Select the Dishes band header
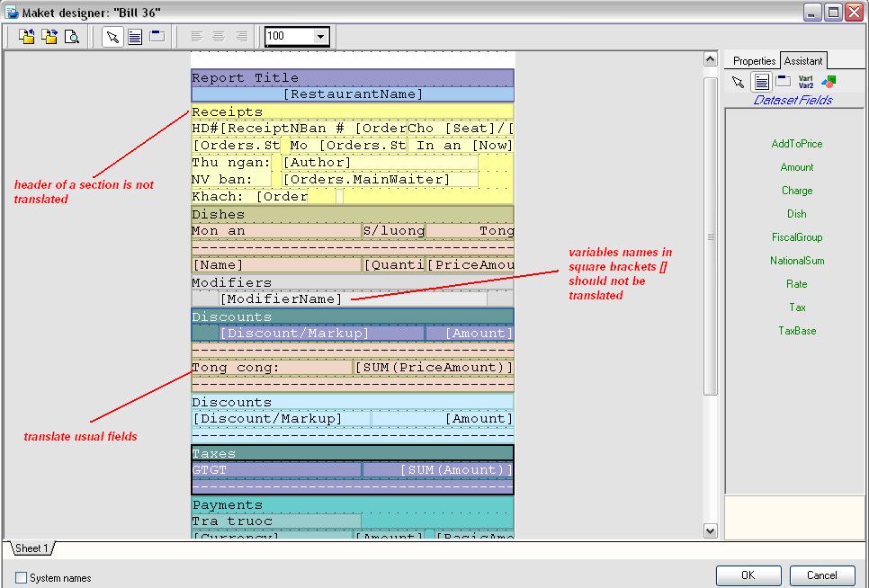 pyautogui.click(x=353, y=214)
